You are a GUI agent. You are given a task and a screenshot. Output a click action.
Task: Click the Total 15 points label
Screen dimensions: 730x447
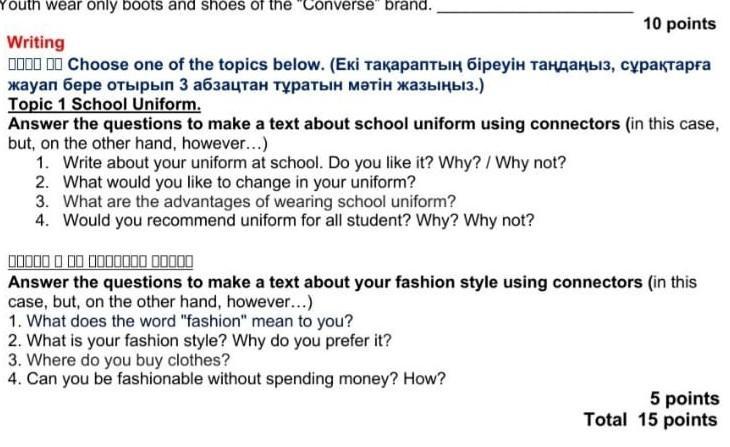(651, 419)
